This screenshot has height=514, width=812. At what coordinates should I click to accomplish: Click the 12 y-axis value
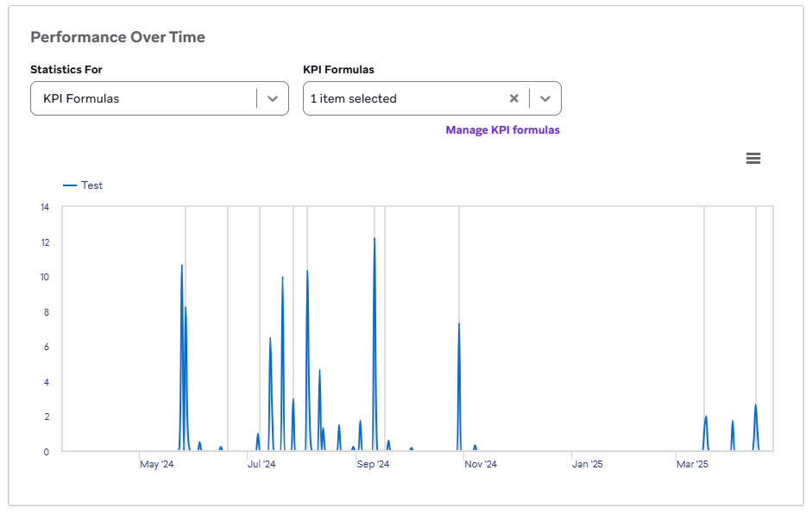45,242
